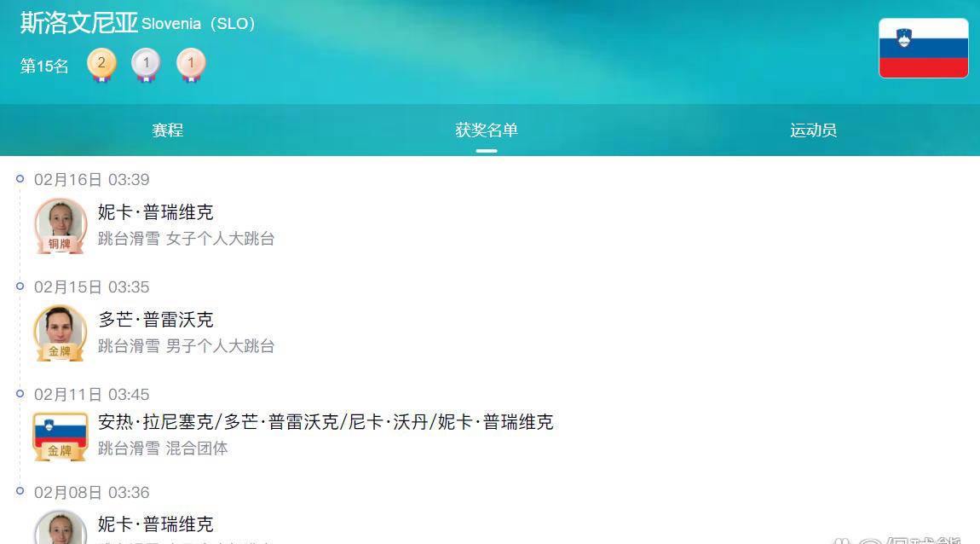
Task: Open the mixed team athletes names entry
Action: (x=326, y=422)
